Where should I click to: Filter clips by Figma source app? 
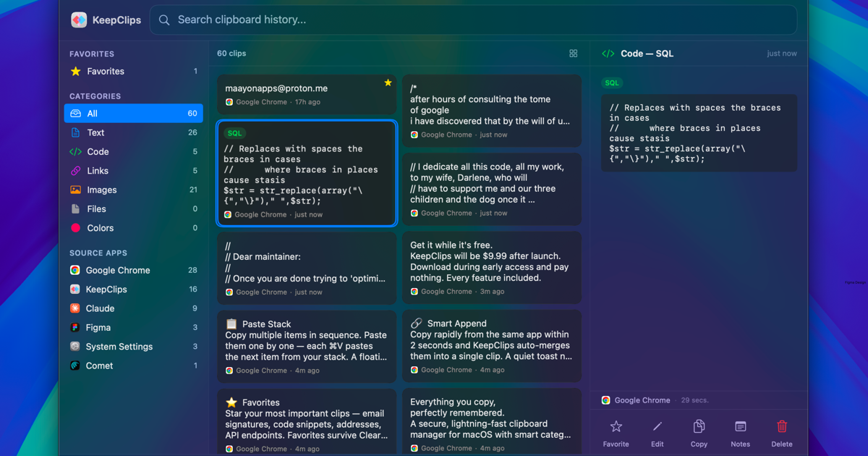point(133,327)
